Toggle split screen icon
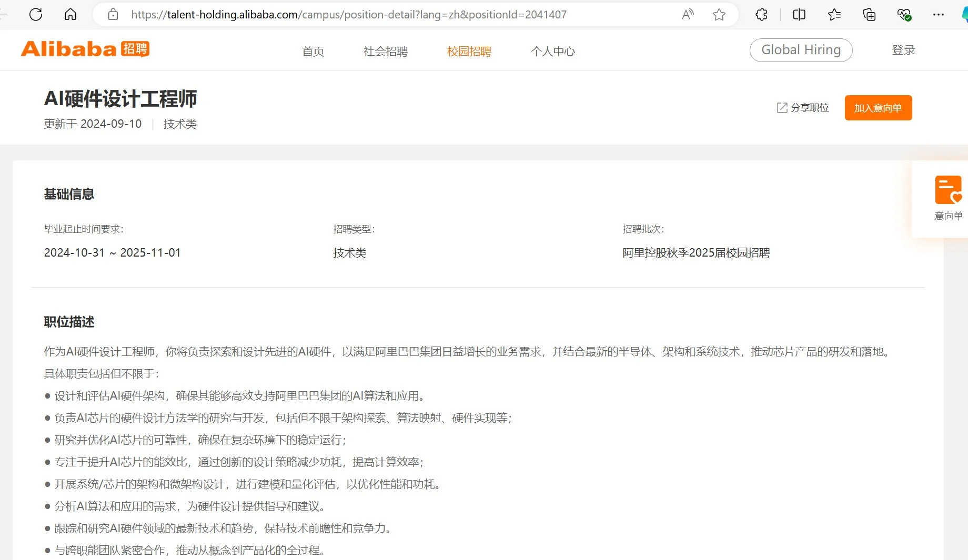Screen dimensions: 968x560 click(x=799, y=15)
